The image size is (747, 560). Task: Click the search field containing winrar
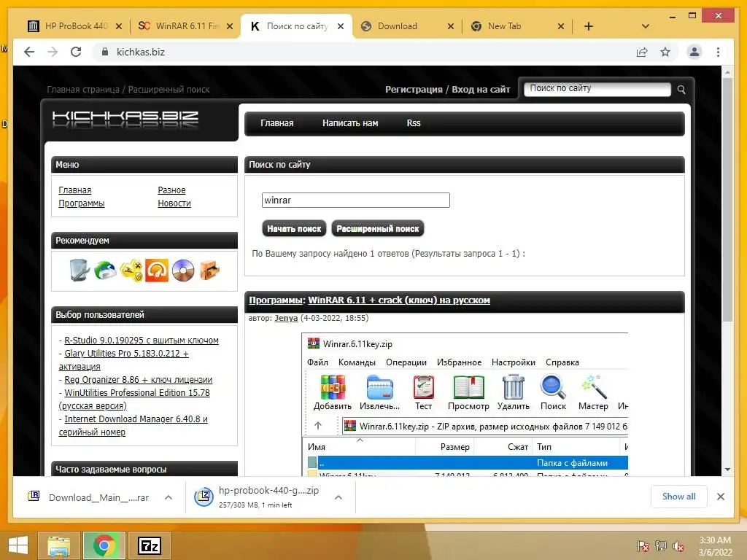pos(355,200)
